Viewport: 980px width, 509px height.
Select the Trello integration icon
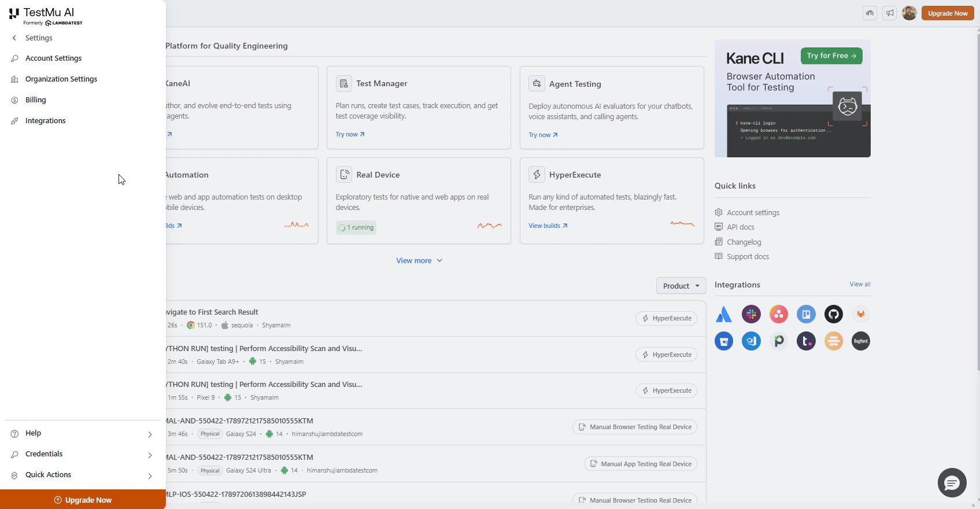coord(806,314)
